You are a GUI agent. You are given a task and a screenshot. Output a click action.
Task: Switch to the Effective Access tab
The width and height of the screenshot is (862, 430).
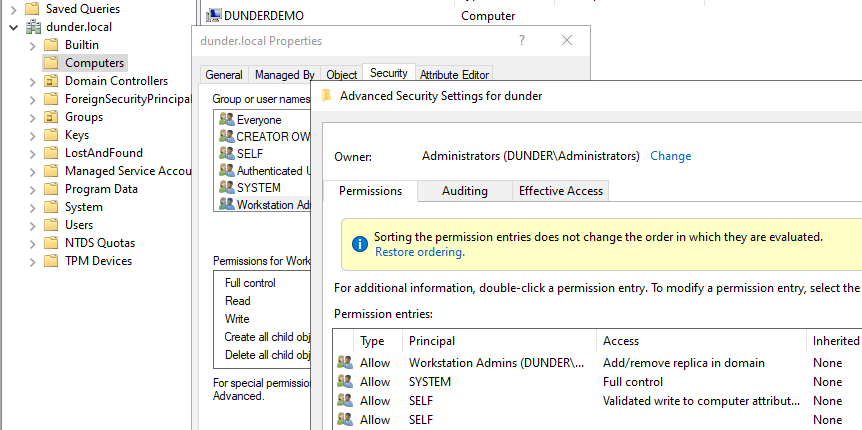point(561,191)
